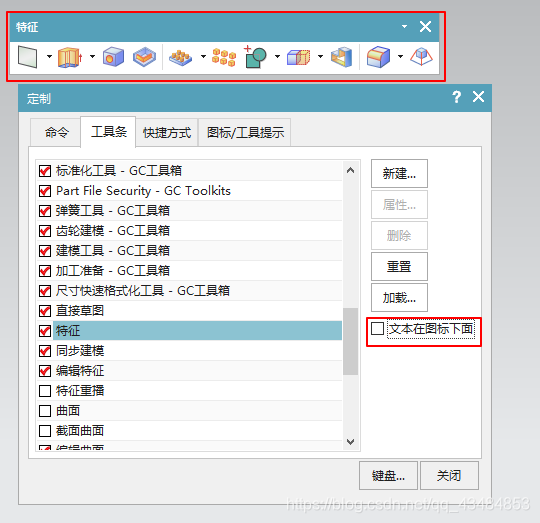This screenshot has height=523, width=540.
Task: Click the Pocket or emboss feature icon
Action: pos(145,57)
